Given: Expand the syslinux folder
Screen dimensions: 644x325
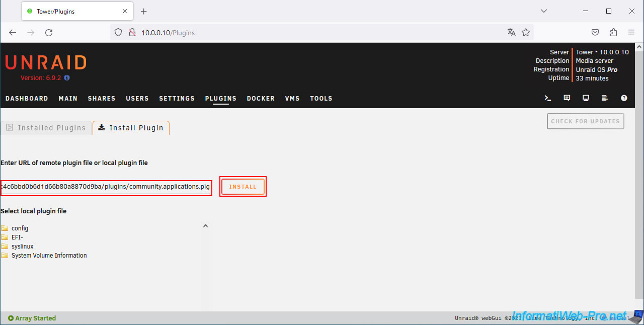Looking at the screenshot, I should [22, 247].
